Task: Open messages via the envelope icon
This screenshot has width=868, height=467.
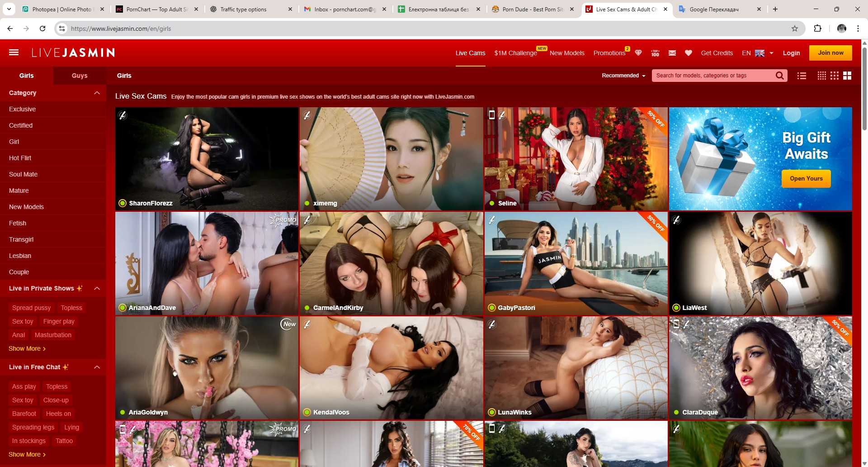Action: click(x=672, y=53)
